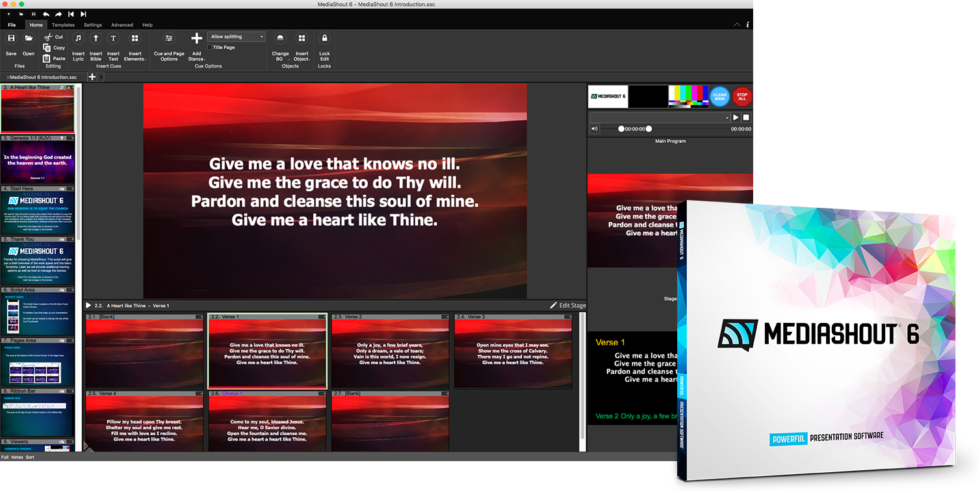Select the Ribbon Bar cue in script
Screen dimensions: 980x493
38,413
